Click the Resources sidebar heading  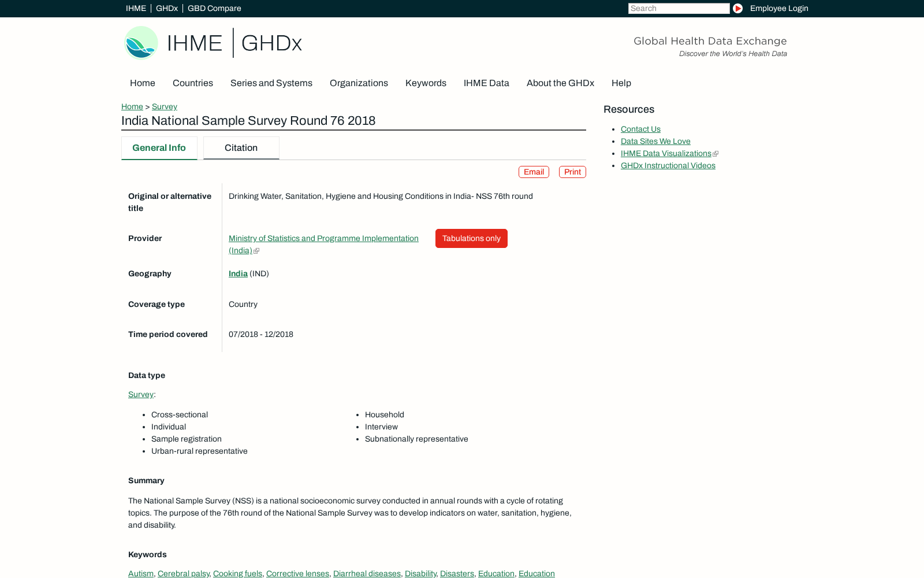[629, 110]
